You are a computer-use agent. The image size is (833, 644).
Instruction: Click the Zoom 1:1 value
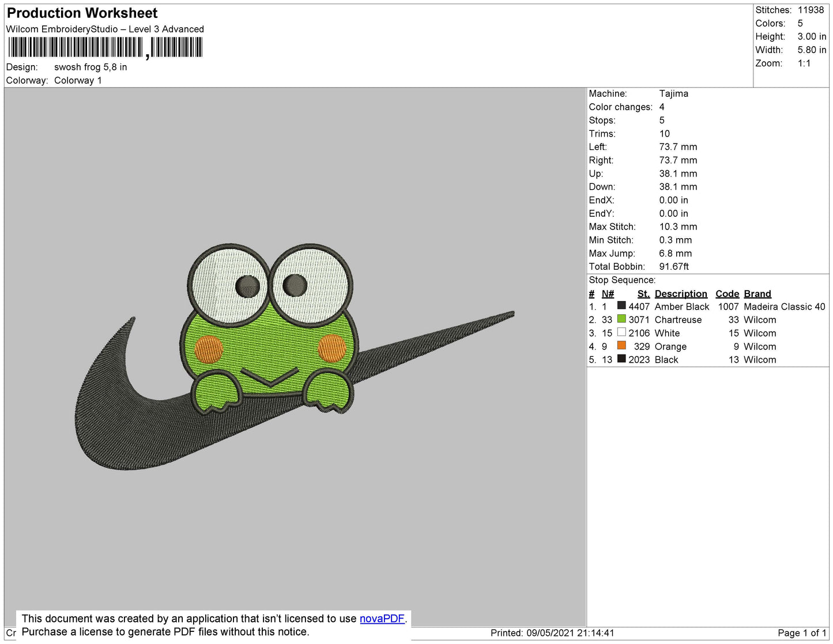point(804,63)
